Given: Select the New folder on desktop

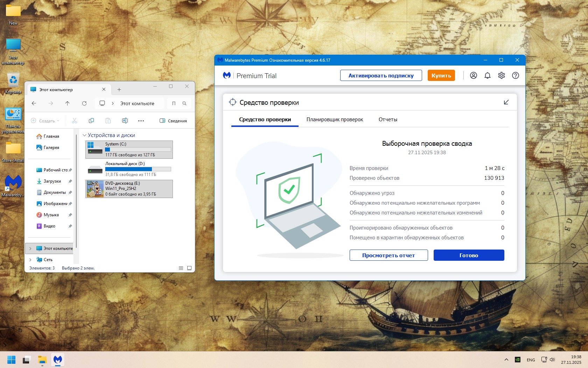Looking at the screenshot, I should pos(13,15).
